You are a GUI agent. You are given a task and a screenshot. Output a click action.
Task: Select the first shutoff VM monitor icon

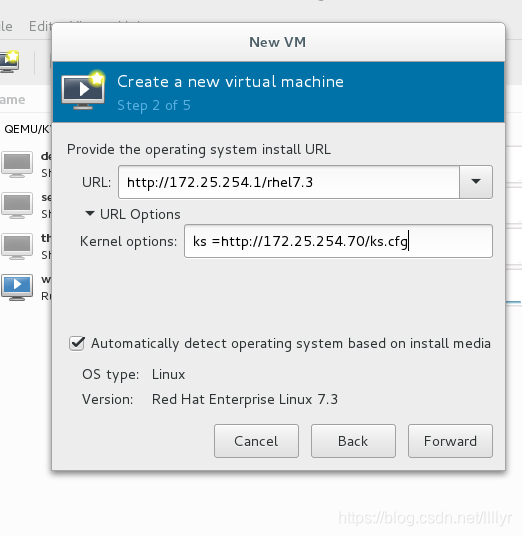[x=17, y=165]
